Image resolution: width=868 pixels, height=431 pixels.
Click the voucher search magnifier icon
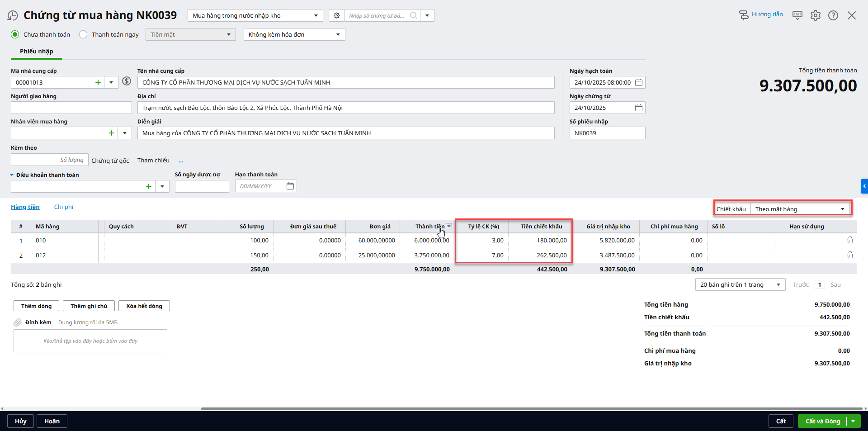tap(413, 15)
